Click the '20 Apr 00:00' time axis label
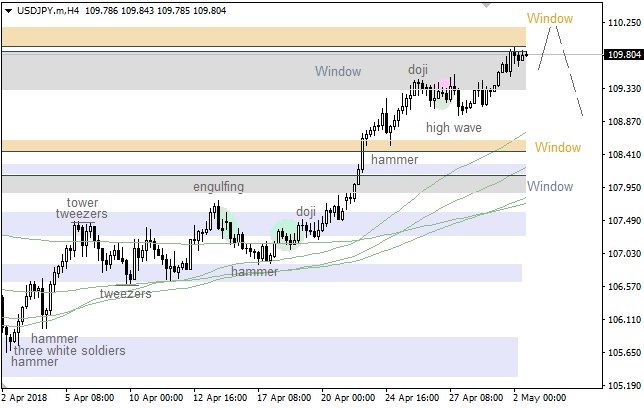This screenshot has height=408, width=644. pyautogui.click(x=347, y=397)
